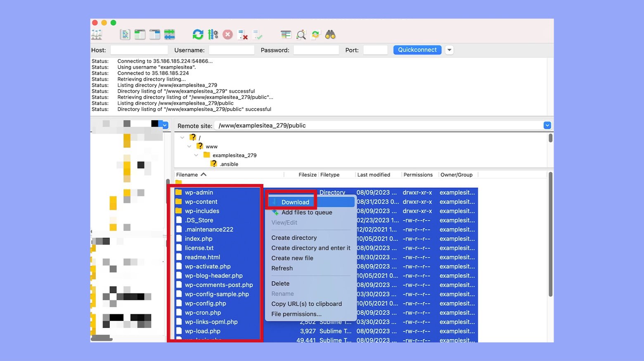Screen dimensions: 644x361
Task: Open the Quickconnect history dropdown arrow
Action: [x=449, y=50]
